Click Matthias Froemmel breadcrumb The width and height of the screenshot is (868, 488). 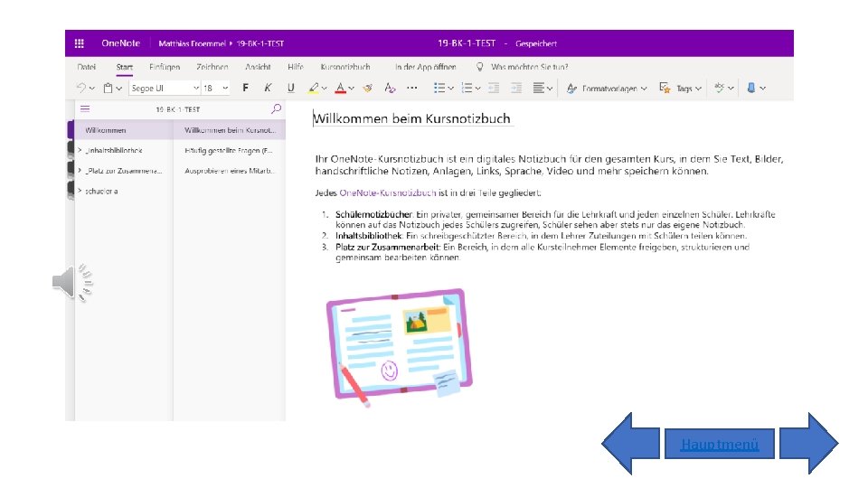coord(192,43)
